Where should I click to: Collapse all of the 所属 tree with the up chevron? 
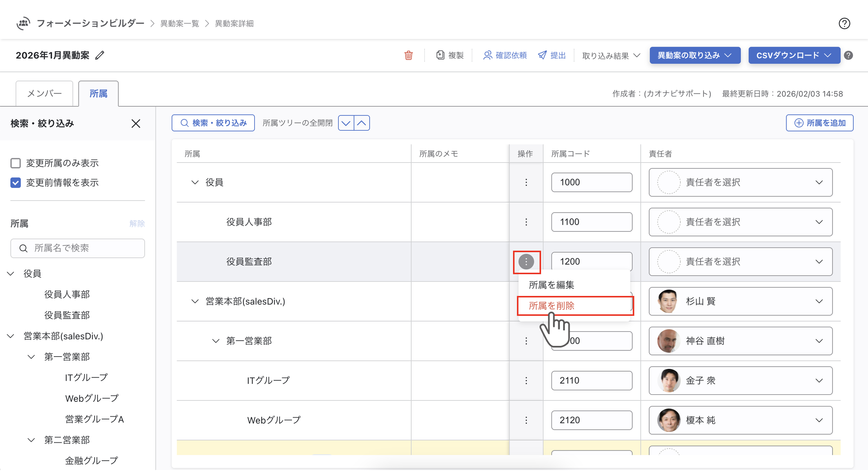tap(362, 123)
